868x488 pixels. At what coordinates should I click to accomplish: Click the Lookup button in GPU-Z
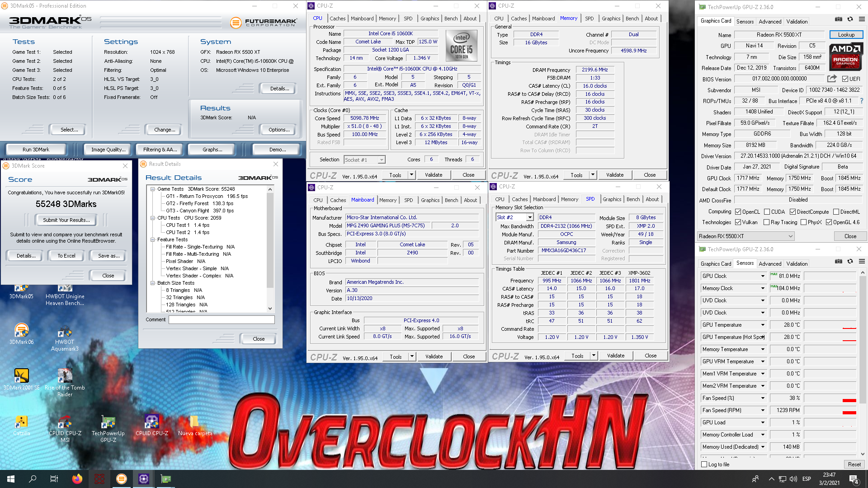coord(846,35)
